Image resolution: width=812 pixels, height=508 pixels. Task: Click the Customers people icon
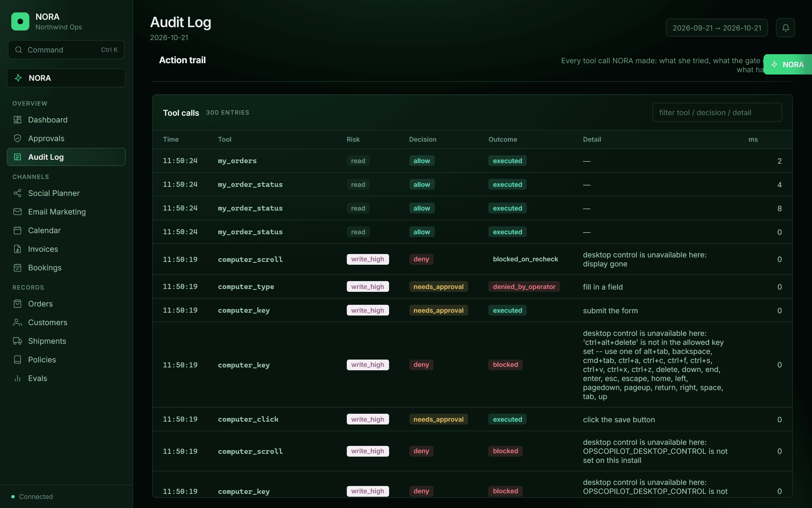pos(17,323)
